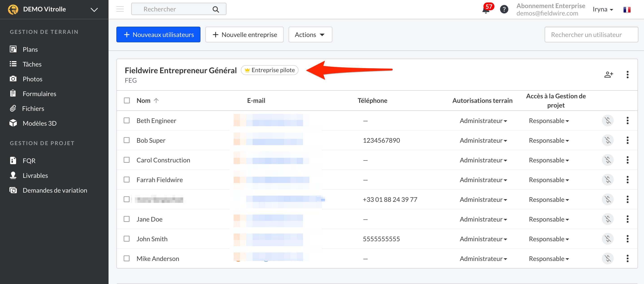Open the notifications bell with 57 alerts
644x284 pixels.
tap(486, 9)
